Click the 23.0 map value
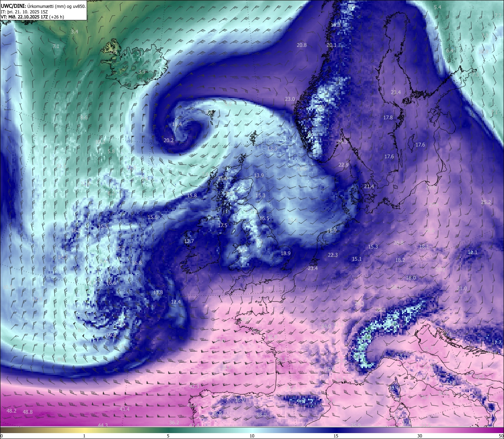 pyautogui.click(x=290, y=99)
